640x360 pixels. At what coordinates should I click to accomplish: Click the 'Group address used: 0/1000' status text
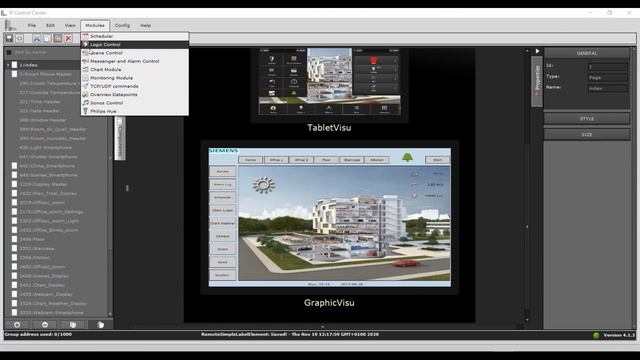pos(38,334)
